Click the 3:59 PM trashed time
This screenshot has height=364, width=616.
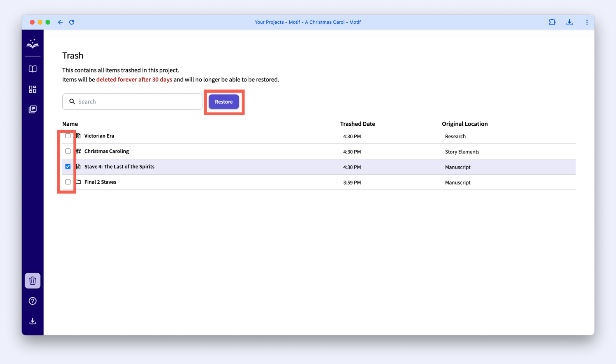pos(352,183)
